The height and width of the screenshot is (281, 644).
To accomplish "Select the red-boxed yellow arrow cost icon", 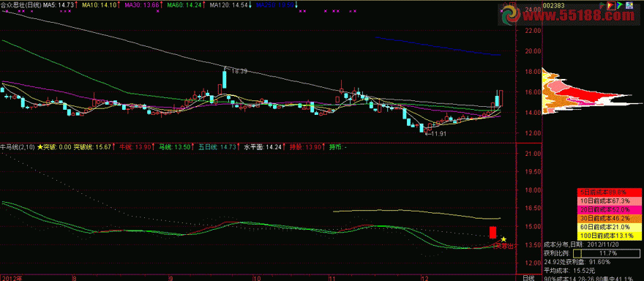I will click(611, 6).
